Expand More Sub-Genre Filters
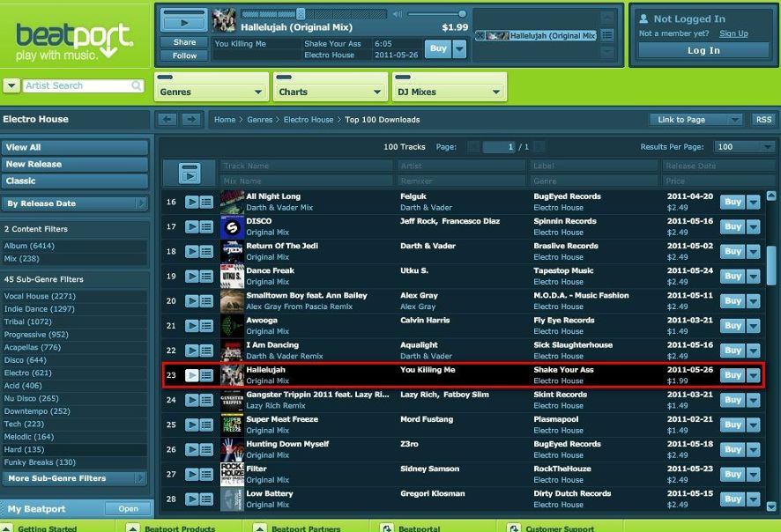781x532 pixels. tap(75, 479)
